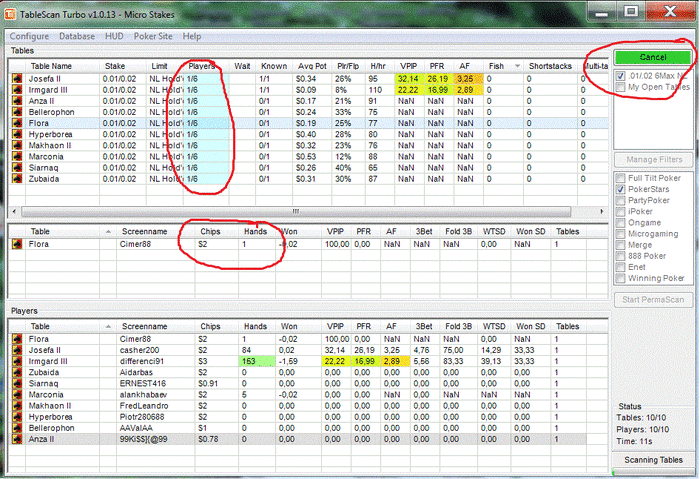Click the table icon beside Josefa II
The image size is (700, 479).
(16, 77)
